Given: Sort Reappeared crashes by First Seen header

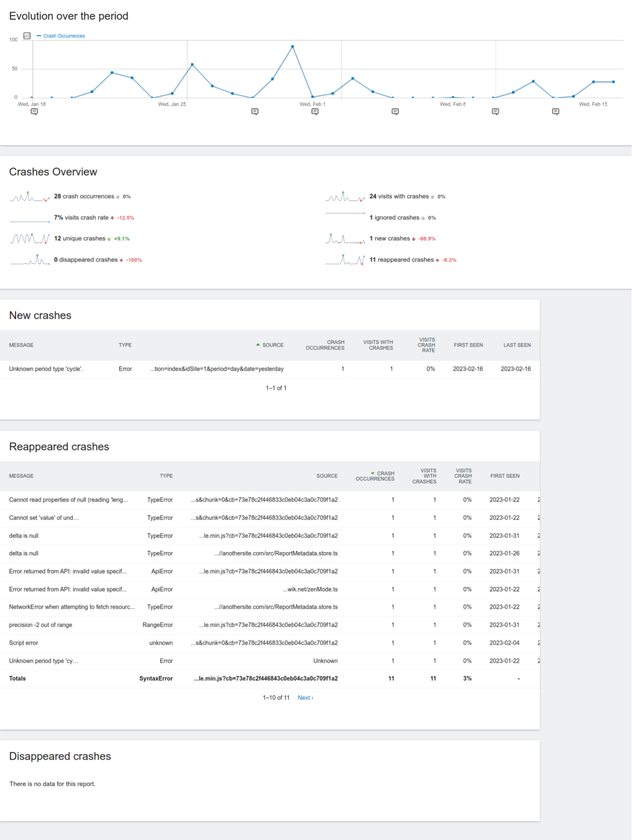Looking at the screenshot, I should tap(505, 476).
